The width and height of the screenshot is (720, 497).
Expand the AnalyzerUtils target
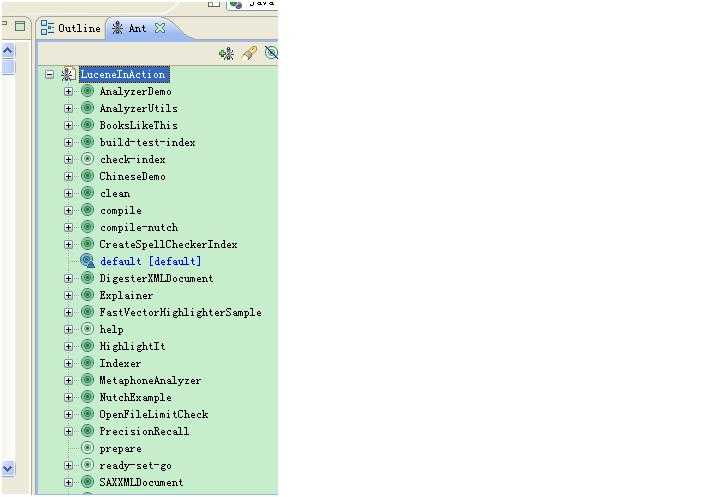(68, 108)
